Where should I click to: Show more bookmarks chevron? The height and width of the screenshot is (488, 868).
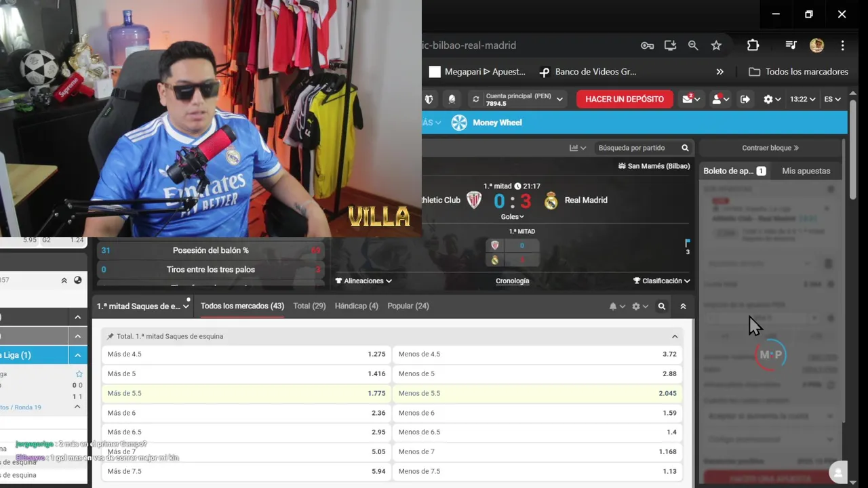[719, 72]
